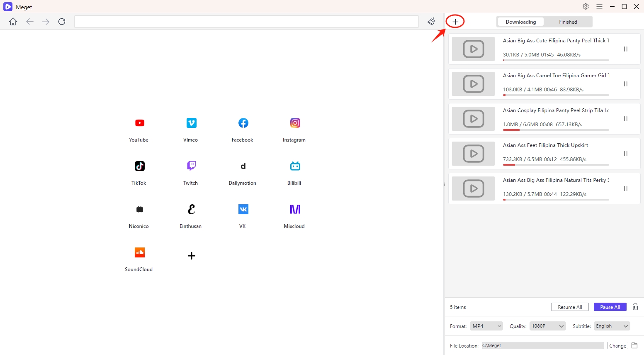This screenshot has width=644, height=355.
Task: Click Resume All button
Action: [570, 307]
